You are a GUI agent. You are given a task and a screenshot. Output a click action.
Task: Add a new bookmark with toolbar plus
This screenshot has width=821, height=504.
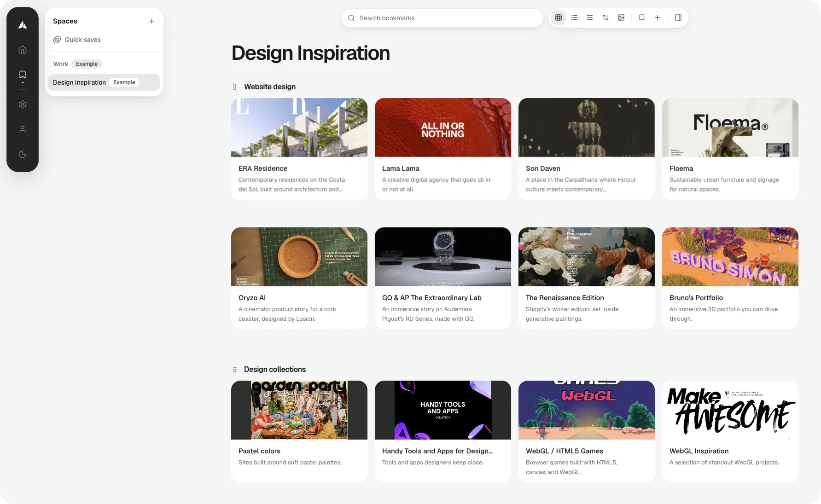[x=658, y=17]
